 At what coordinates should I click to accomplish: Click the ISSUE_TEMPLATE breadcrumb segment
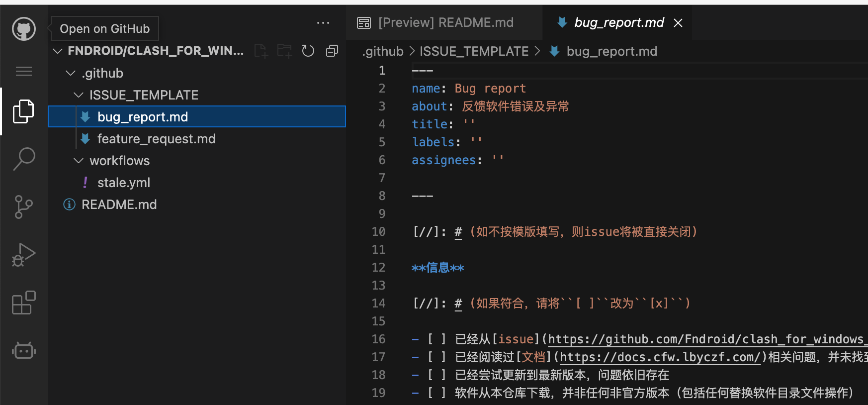pos(474,51)
